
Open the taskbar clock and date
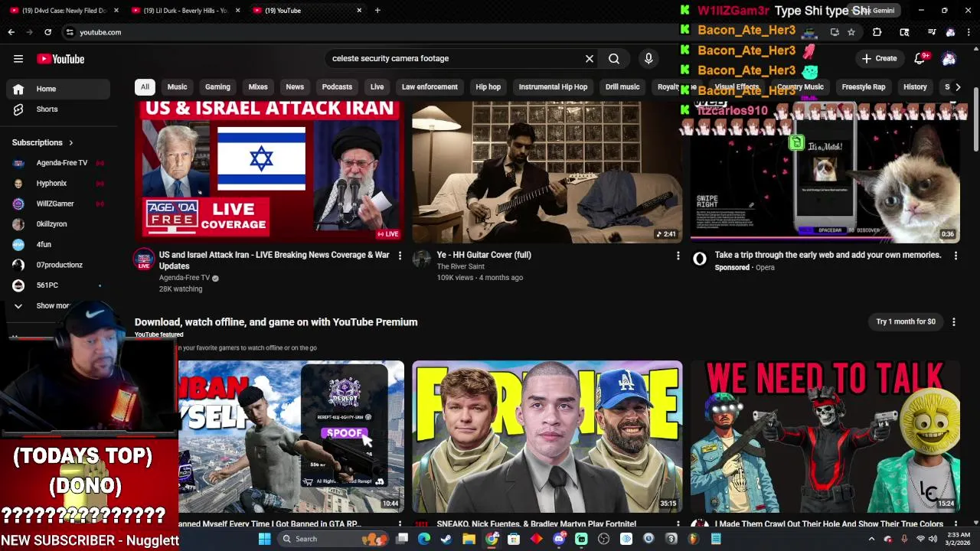959,539
